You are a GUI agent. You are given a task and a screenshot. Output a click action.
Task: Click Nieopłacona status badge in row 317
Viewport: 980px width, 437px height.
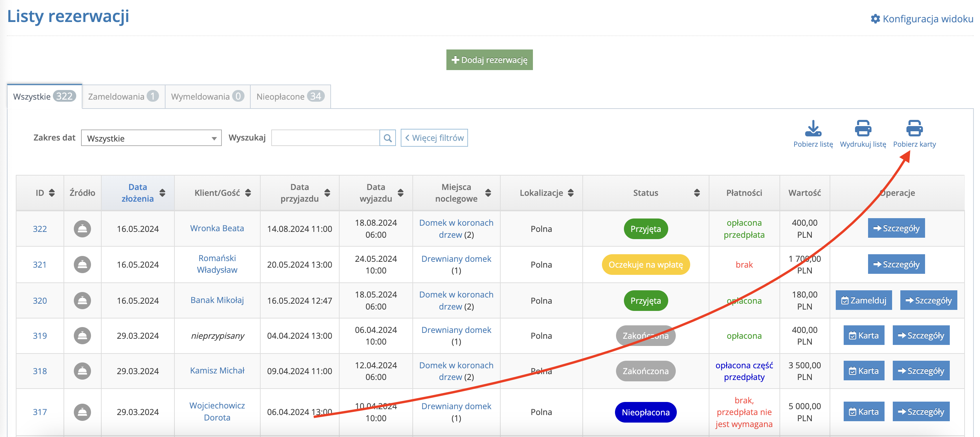point(646,412)
